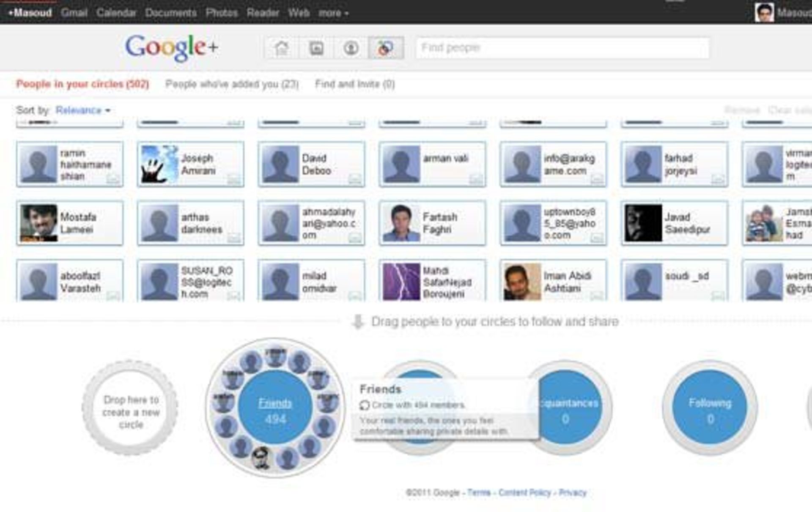Screen dimensions: 812x512
Task: Open the Find and invite tab
Action: pyautogui.click(x=355, y=84)
